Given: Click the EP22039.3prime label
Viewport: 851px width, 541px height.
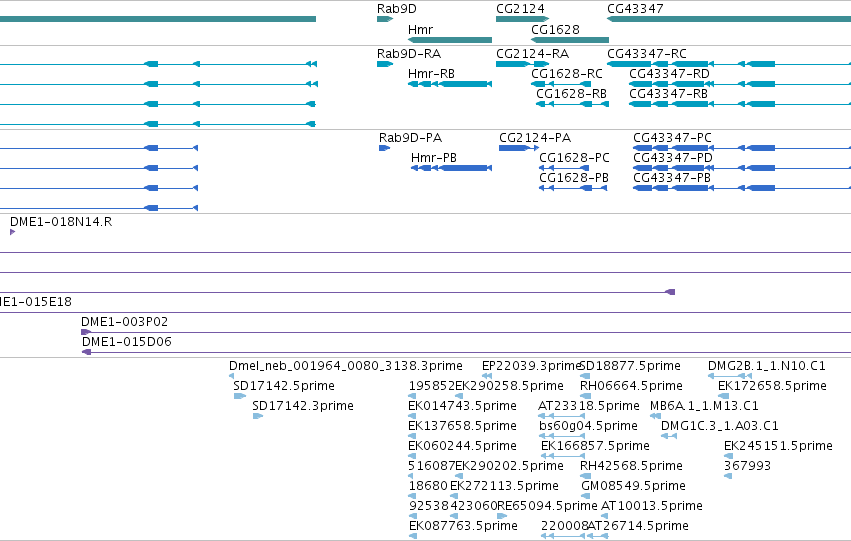Looking at the screenshot, I should (531, 366).
